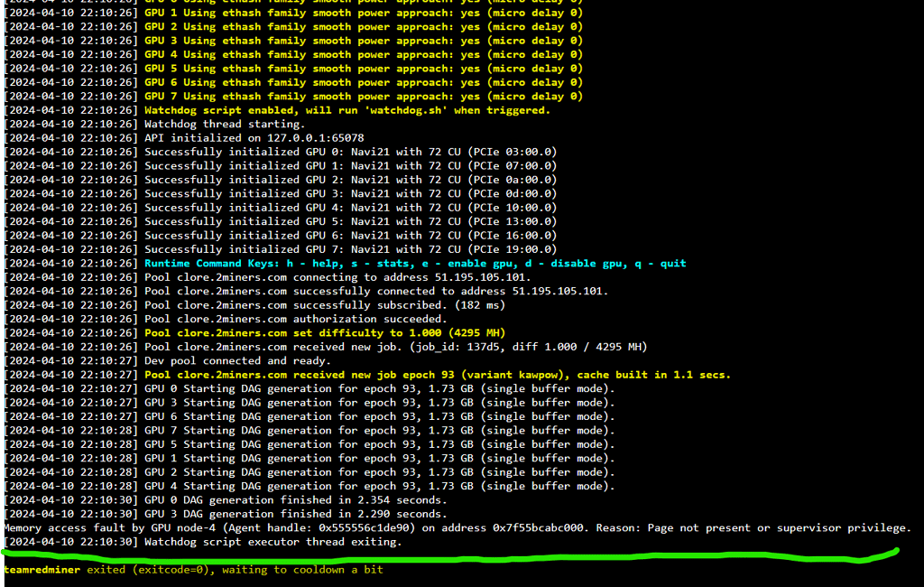
Task: Select the Watchdog script executor exiting line
Action: tap(271, 541)
